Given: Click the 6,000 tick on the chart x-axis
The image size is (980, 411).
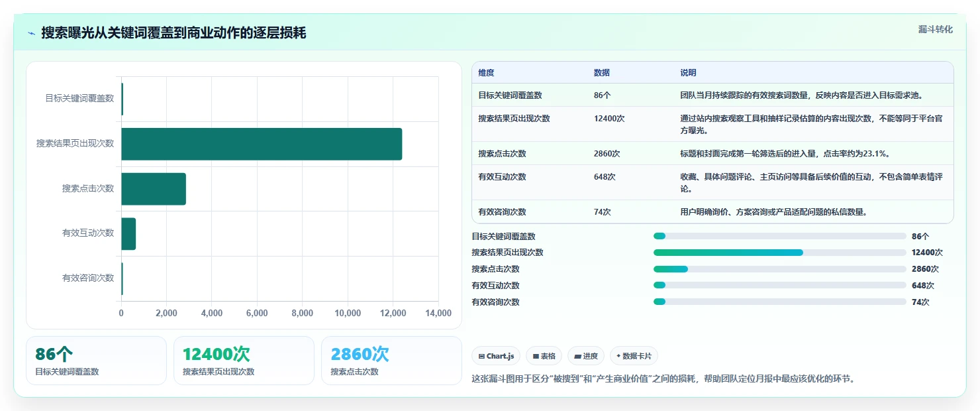Looking at the screenshot, I should coord(257,313).
